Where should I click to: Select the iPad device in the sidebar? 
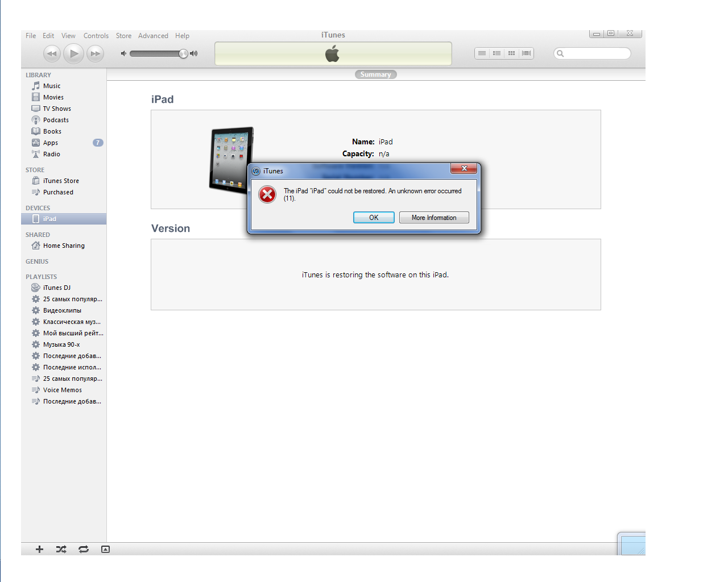click(64, 219)
